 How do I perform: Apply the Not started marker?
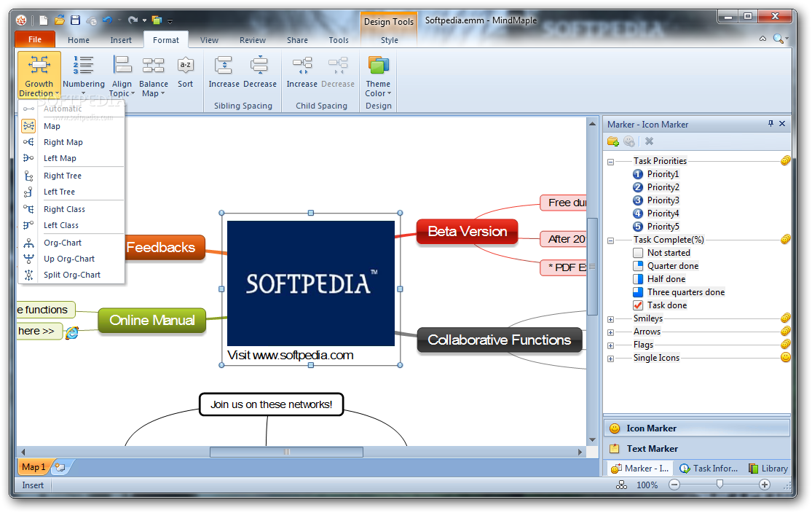coord(662,253)
